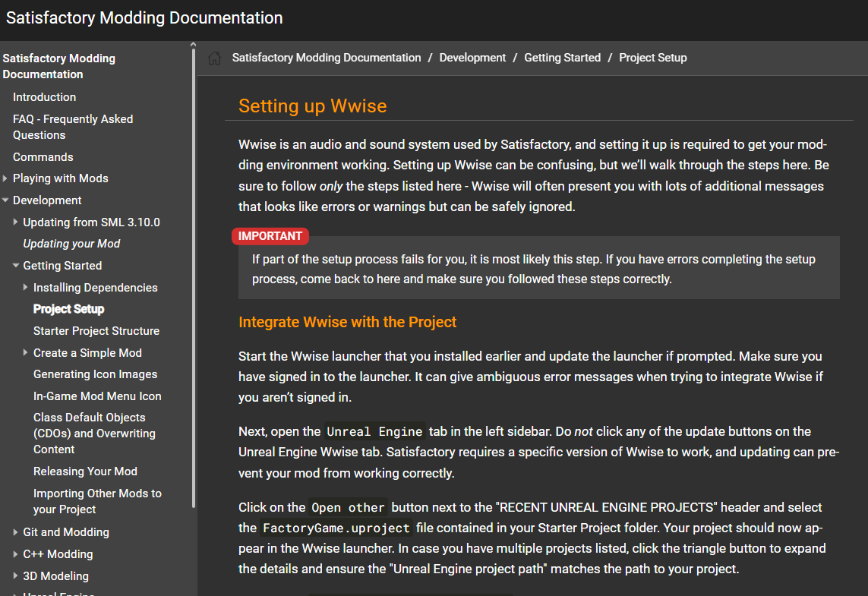Open the Commands page in sidebar
Image resolution: width=868 pixels, height=596 pixels.
pyautogui.click(x=43, y=157)
